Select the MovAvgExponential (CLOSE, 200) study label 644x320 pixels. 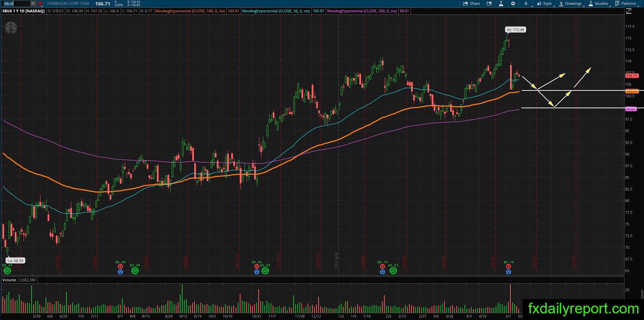coord(362,11)
